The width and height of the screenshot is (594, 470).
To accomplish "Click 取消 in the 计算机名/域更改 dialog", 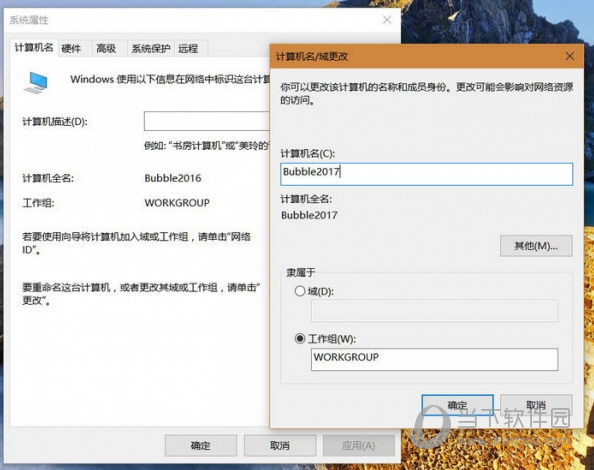I will click(536, 405).
